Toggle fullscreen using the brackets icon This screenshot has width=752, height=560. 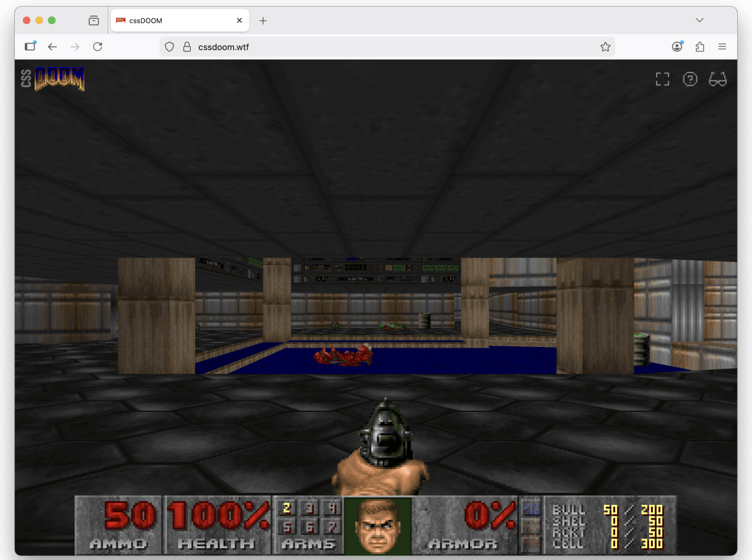coord(662,79)
